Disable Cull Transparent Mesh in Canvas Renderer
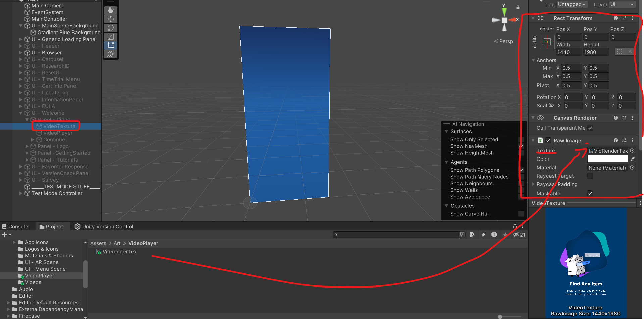The height and width of the screenshot is (319, 644). click(x=590, y=128)
